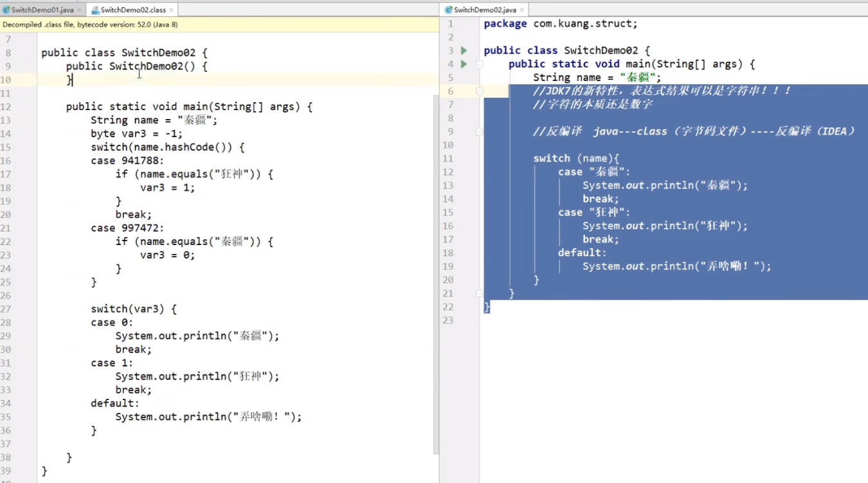Image resolution: width=868 pixels, height=483 pixels.
Task: Click the Java file icon on SwitchDemo01.java tab
Action: (6, 10)
